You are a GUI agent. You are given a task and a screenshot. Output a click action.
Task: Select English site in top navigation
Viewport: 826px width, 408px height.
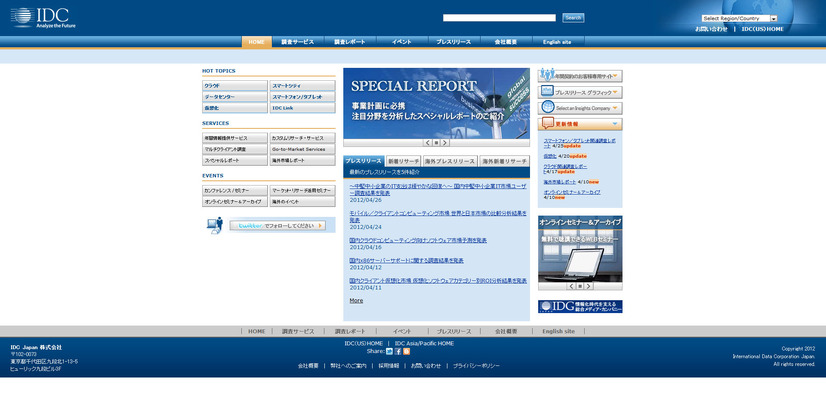[x=557, y=42]
